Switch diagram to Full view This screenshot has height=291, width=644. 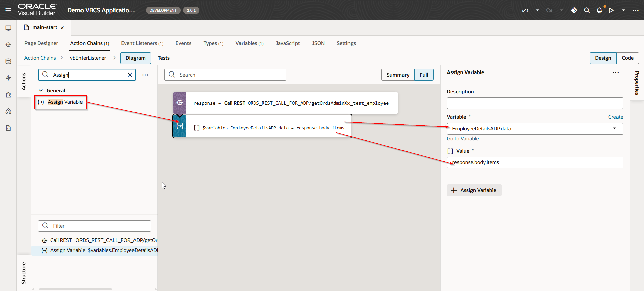pos(424,75)
